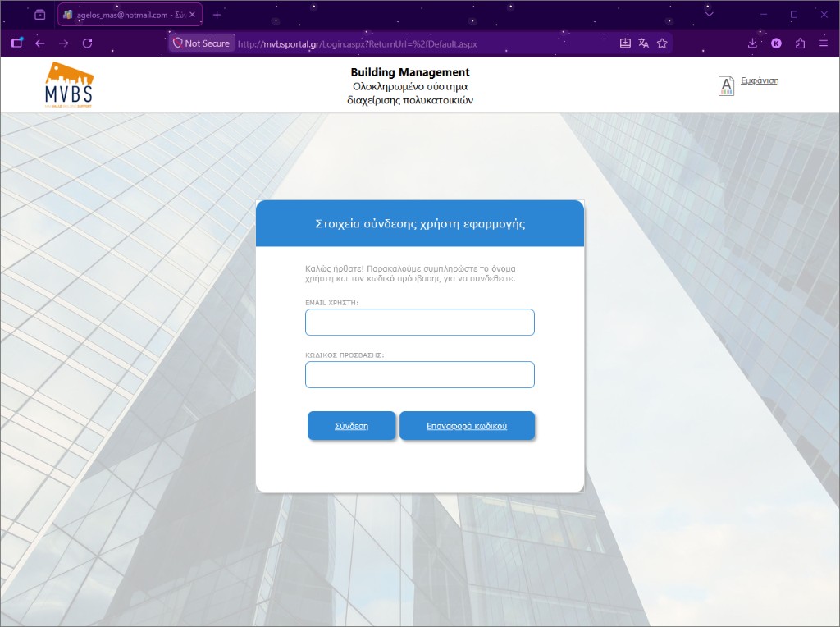840x627 pixels.
Task: Click the Σύνδεση login button
Action: pos(351,426)
